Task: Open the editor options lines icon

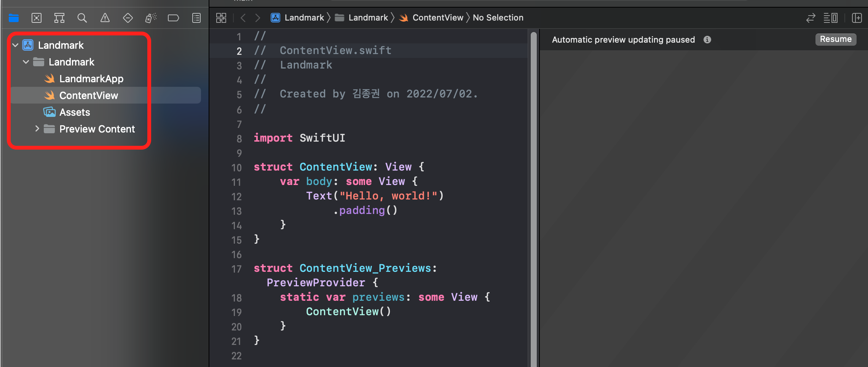Action: (831, 18)
